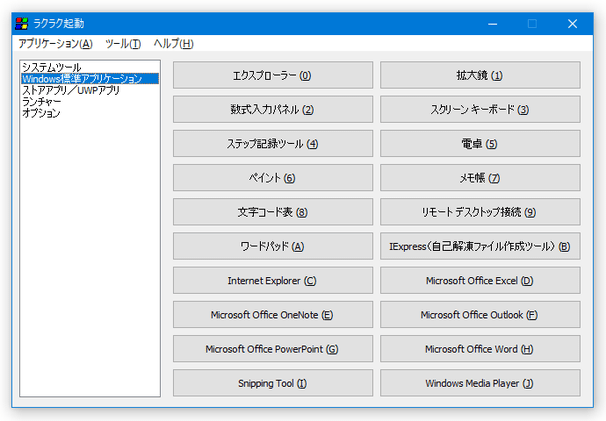
Task: Open 数式入力パネル (2)
Action: 273,109
